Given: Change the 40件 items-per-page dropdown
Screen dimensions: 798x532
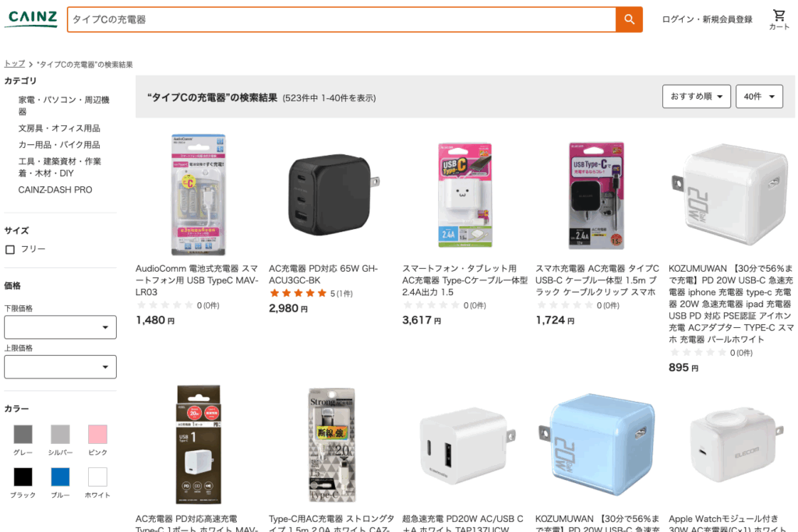Looking at the screenshot, I should (759, 96).
